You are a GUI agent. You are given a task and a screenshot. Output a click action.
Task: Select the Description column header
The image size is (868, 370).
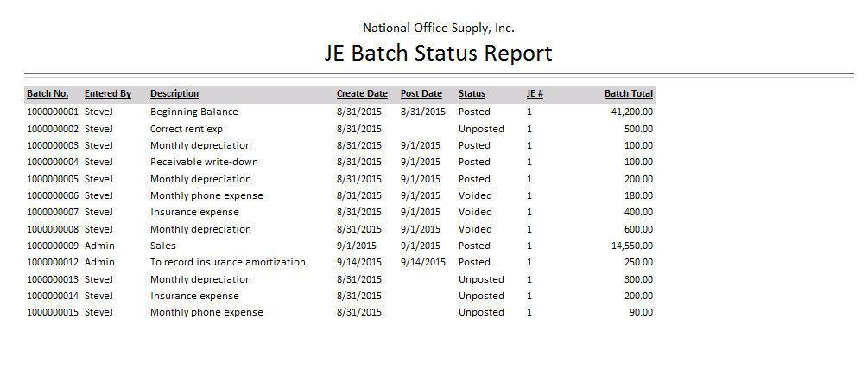[x=174, y=93]
